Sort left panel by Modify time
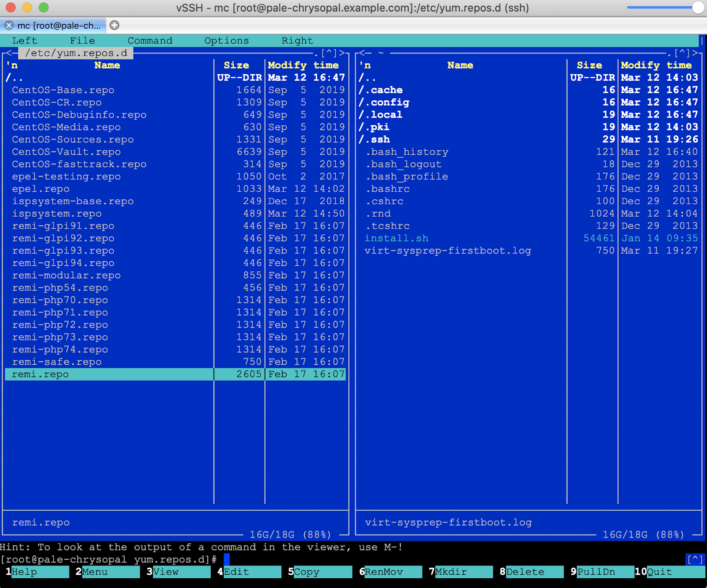 click(303, 65)
